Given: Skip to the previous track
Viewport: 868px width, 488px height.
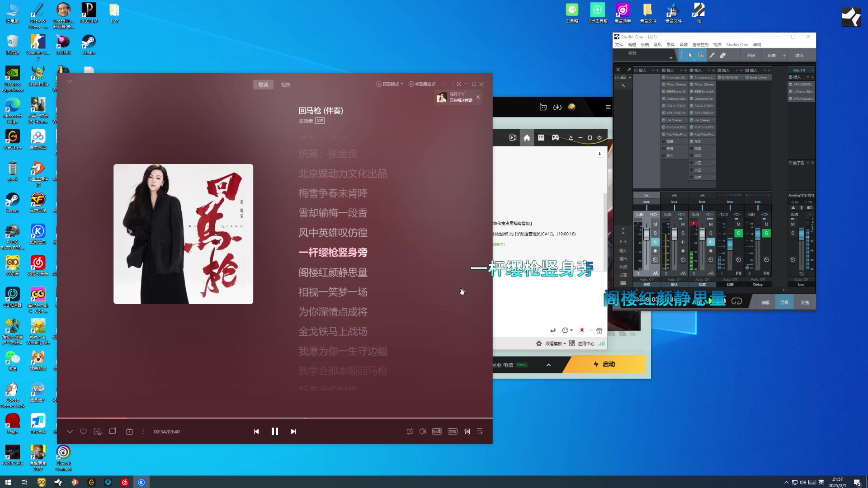Looking at the screenshot, I should pyautogui.click(x=256, y=432).
